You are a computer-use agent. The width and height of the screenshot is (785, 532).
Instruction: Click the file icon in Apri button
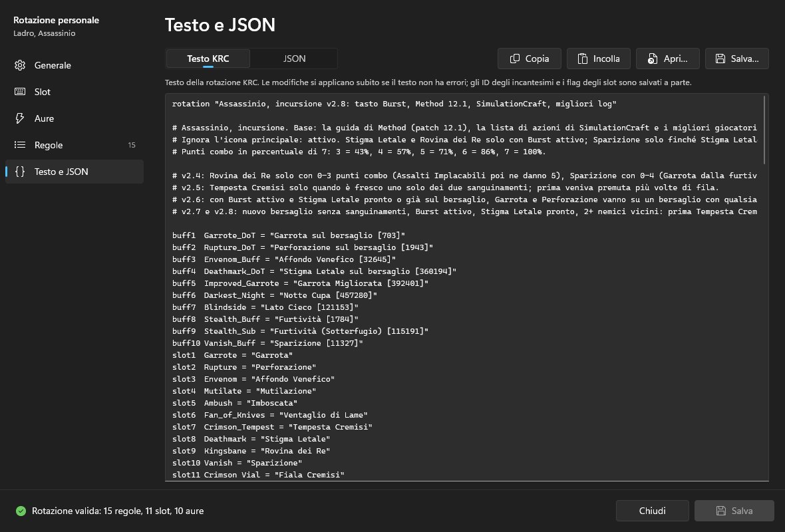[652, 59]
